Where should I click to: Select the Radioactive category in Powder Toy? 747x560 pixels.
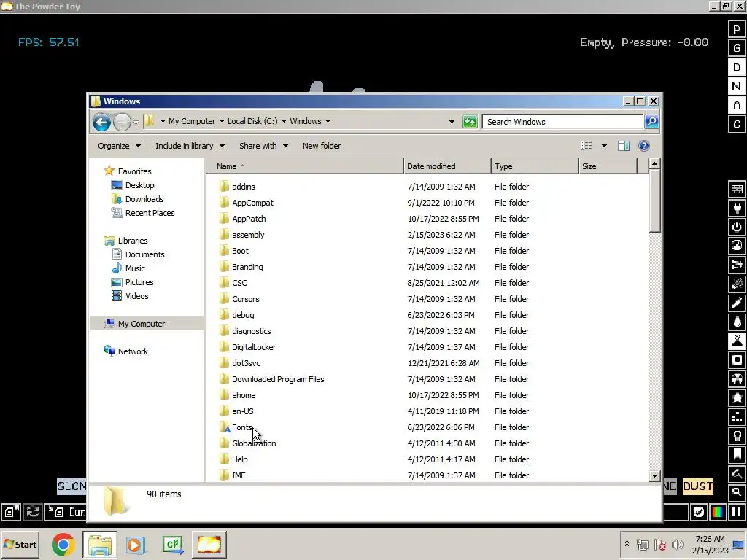point(737,379)
